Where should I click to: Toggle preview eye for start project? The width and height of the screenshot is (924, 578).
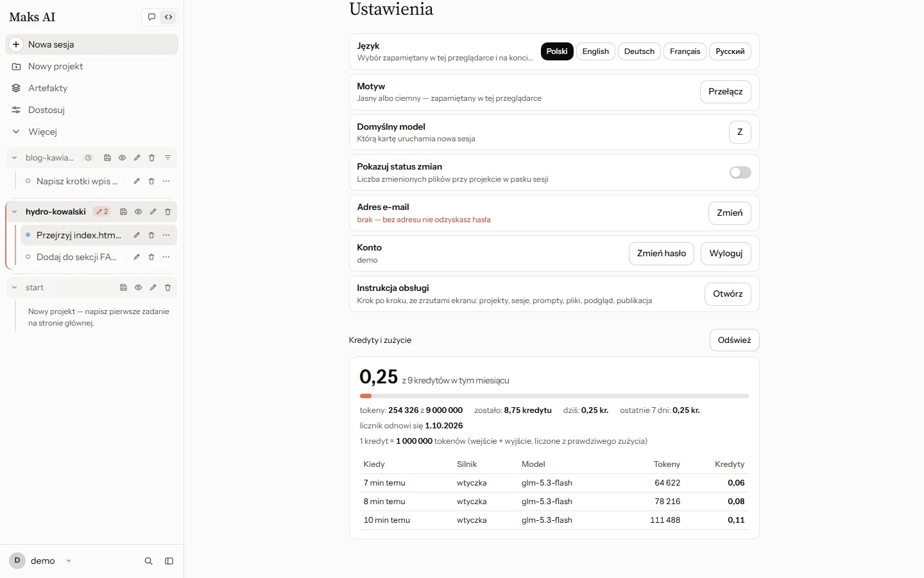pos(138,288)
